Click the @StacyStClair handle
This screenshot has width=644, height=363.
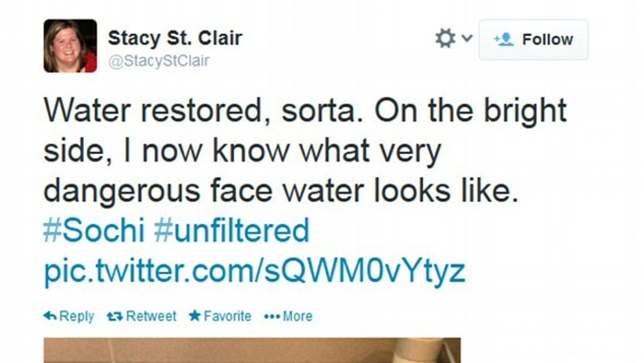(x=159, y=61)
